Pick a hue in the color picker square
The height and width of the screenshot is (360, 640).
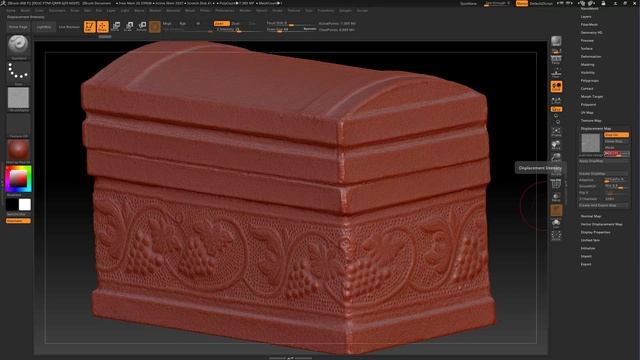click(x=18, y=179)
